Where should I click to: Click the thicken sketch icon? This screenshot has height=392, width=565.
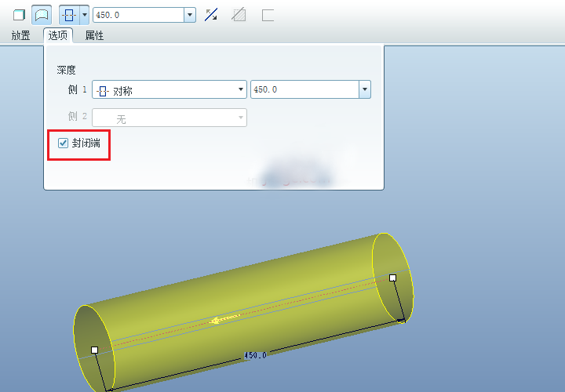pos(268,15)
